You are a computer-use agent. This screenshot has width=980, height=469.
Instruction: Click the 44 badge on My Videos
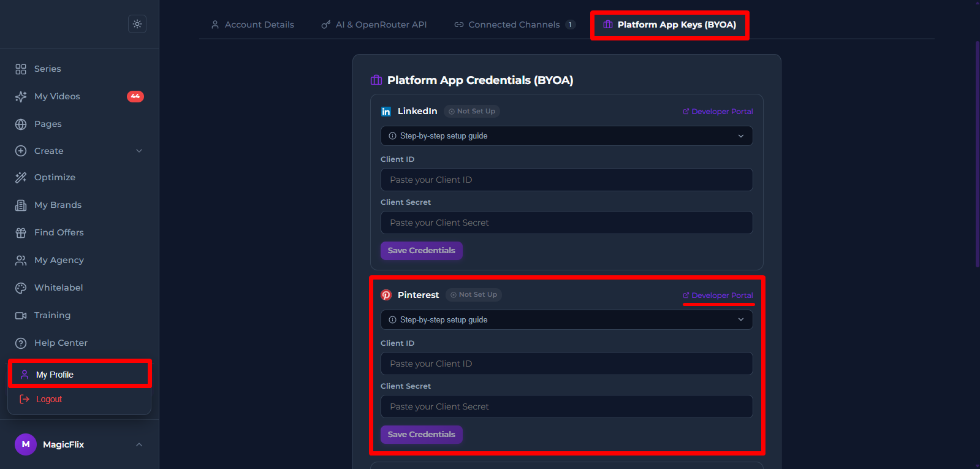click(x=135, y=96)
